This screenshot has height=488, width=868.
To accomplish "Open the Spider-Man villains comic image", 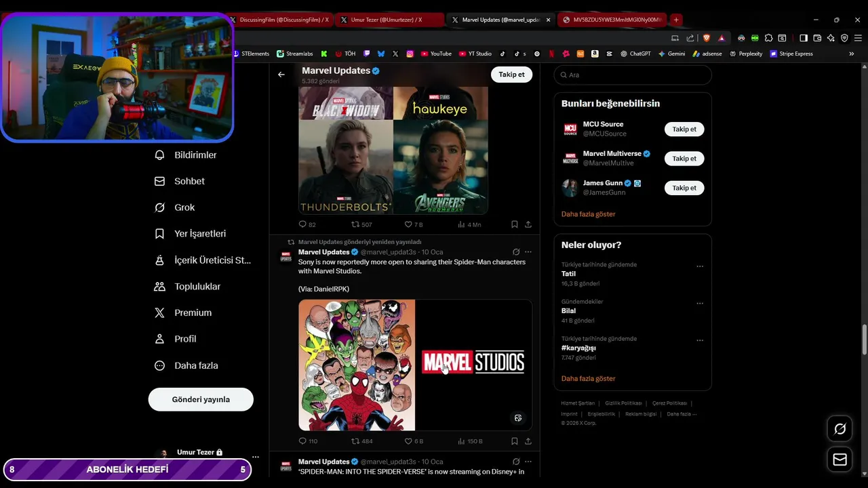I will pos(357,365).
